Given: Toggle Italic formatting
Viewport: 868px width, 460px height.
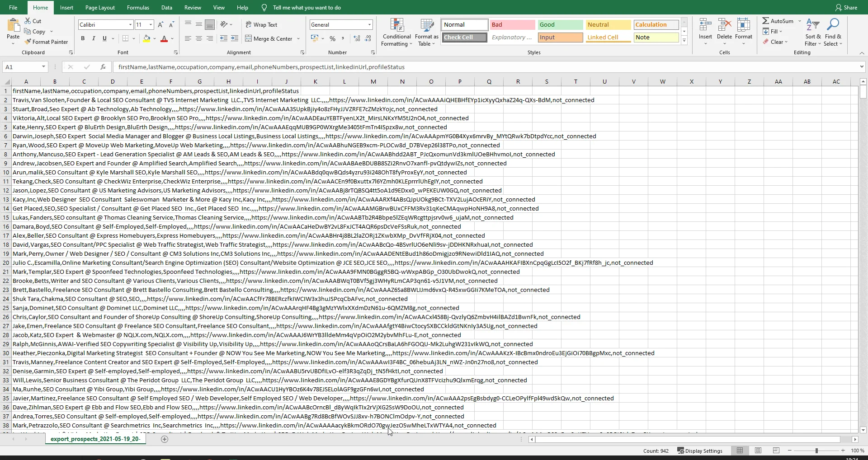Looking at the screenshot, I should coord(94,38).
